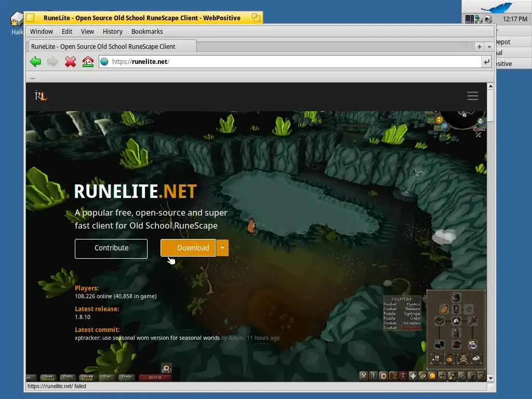Screen dimensions: 532x399
Task: Click the bookmark bar ellipsis item
Action: click(x=33, y=78)
